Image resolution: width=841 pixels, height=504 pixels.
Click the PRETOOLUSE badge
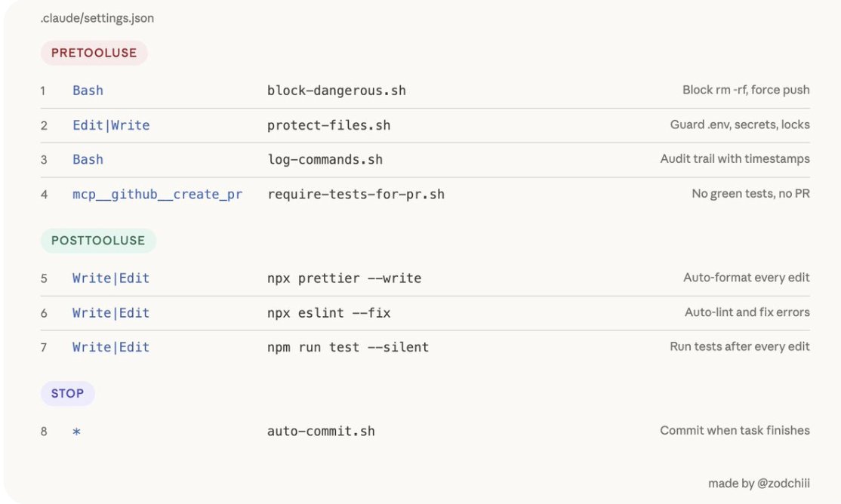coord(94,53)
